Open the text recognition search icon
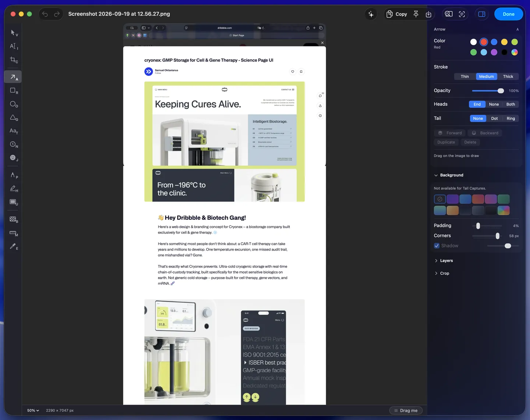 tap(449, 14)
